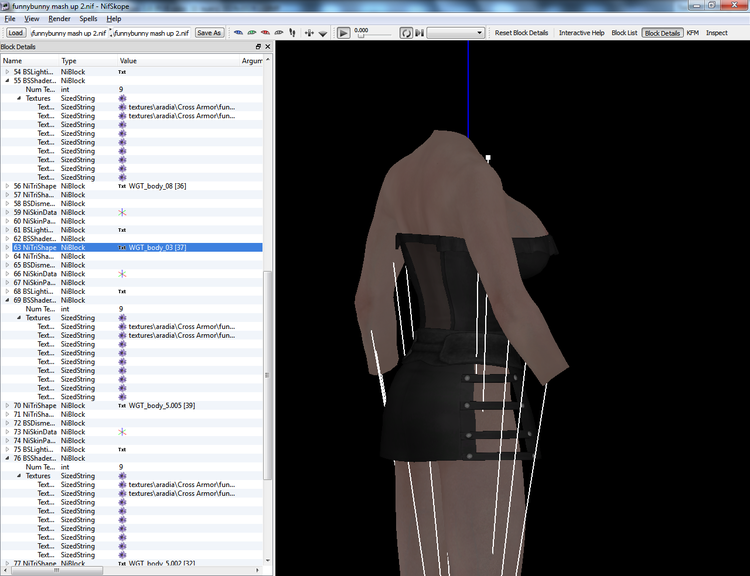Click the down-arrow render options icon

[323, 33]
